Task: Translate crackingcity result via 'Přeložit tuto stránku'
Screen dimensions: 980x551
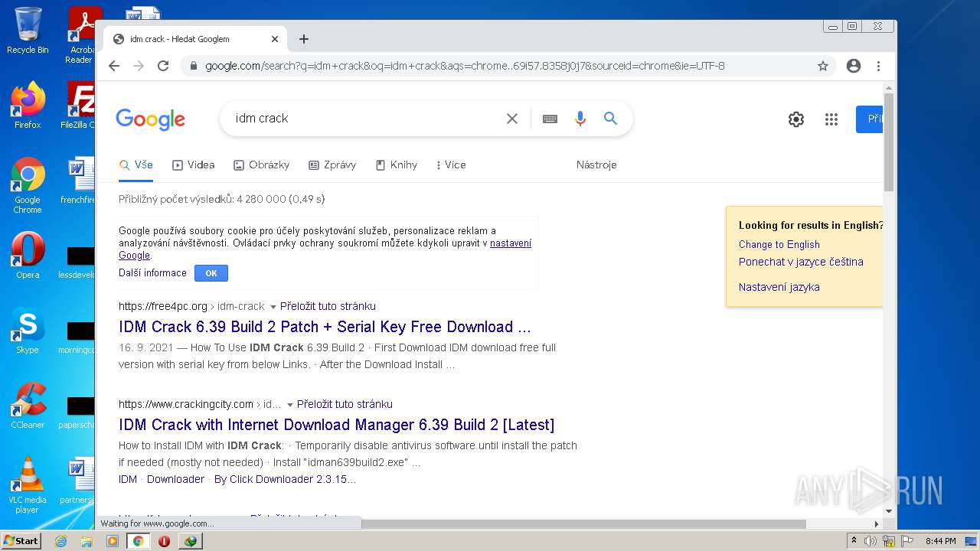Action: click(x=345, y=404)
